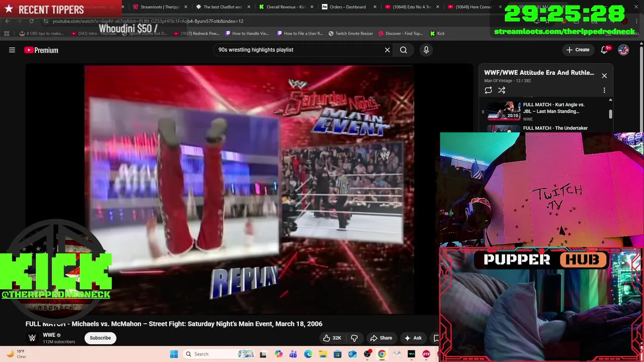Click the playlist scrollbar up arrow
Image resolution: width=644 pixels, height=362 pixels.
pyautogui.click(x=610, y=100)
